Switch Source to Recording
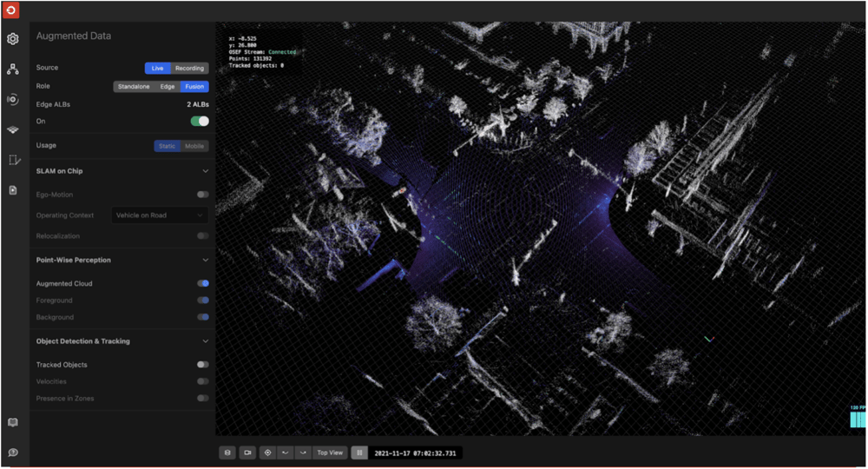Viewport: 868px width, 469px height. [x=189, y=69]
